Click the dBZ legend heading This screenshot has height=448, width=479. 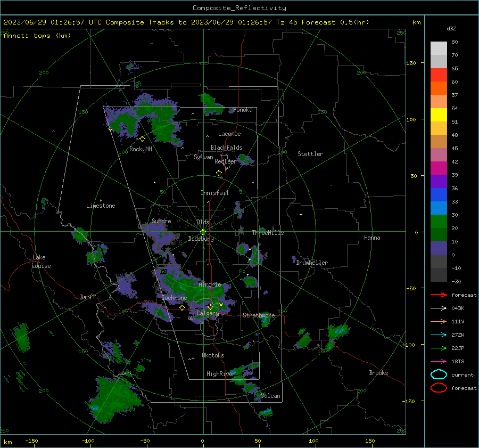pos(451,28)
